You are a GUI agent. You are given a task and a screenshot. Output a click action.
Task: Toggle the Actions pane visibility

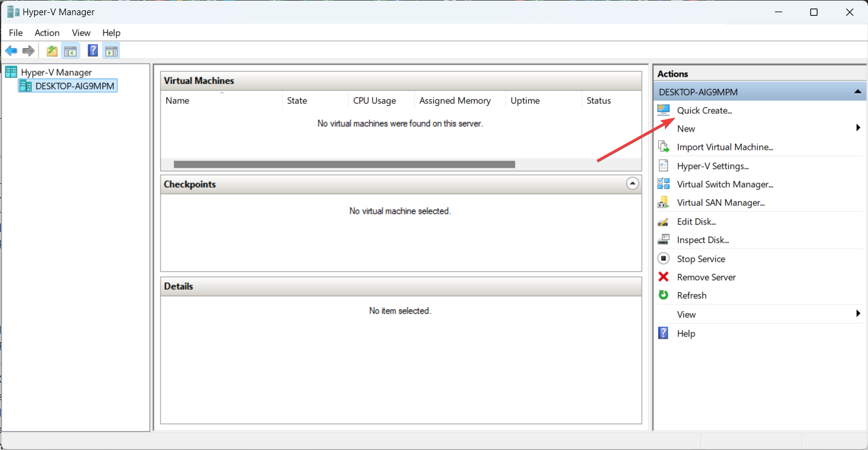(x=111, y=51)
